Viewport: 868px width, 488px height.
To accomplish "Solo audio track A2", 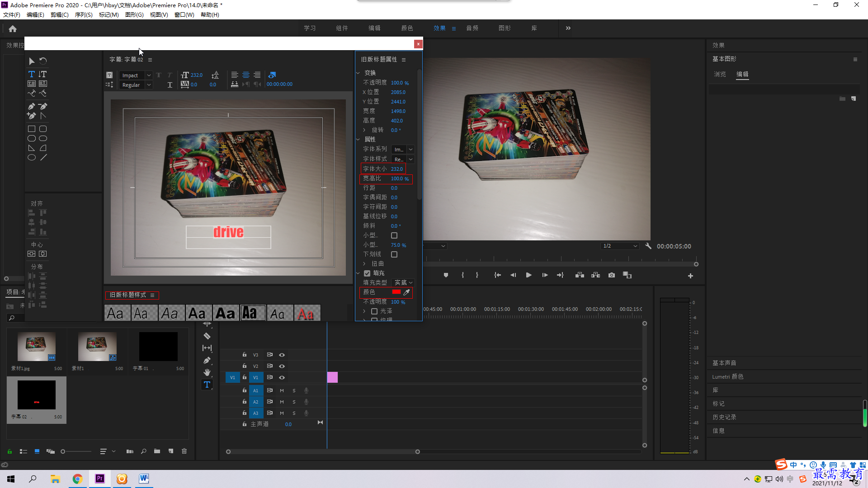I will [294, 402].
